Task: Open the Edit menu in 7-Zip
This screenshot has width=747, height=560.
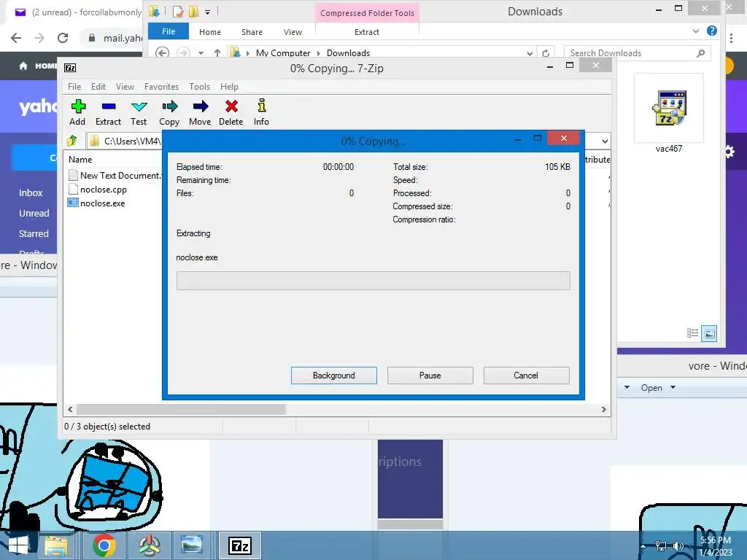Action: point(98,87)
